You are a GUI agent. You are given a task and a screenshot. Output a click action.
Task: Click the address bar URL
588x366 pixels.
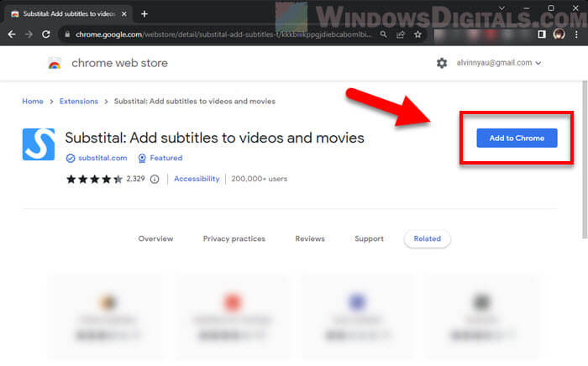click(x=218, y=34)
